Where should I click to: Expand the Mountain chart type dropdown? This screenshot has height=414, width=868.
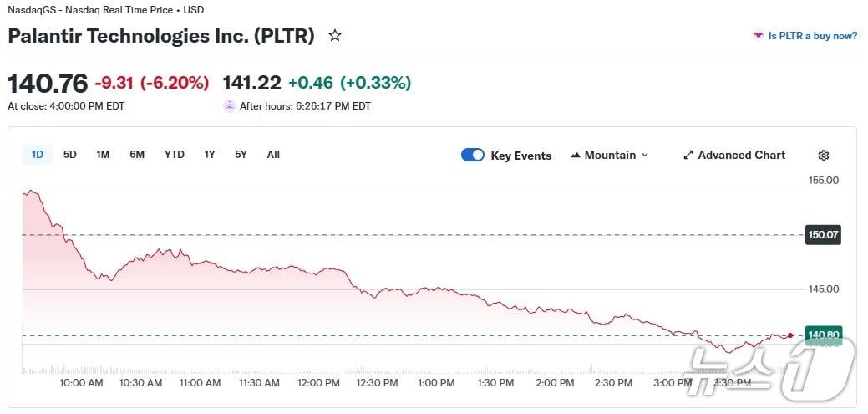click(644, 156)
